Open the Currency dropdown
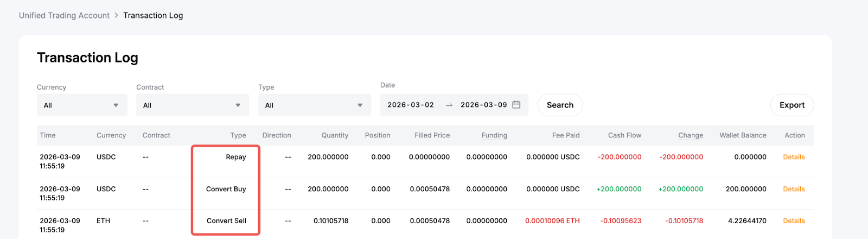The width and height of the screenshot is (868, 239). coord(82,105)
